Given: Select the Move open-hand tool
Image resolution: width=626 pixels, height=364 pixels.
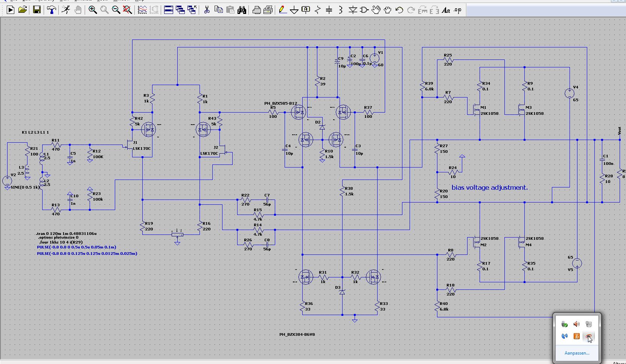Looking at the screenshot, I should pos(376,10).
